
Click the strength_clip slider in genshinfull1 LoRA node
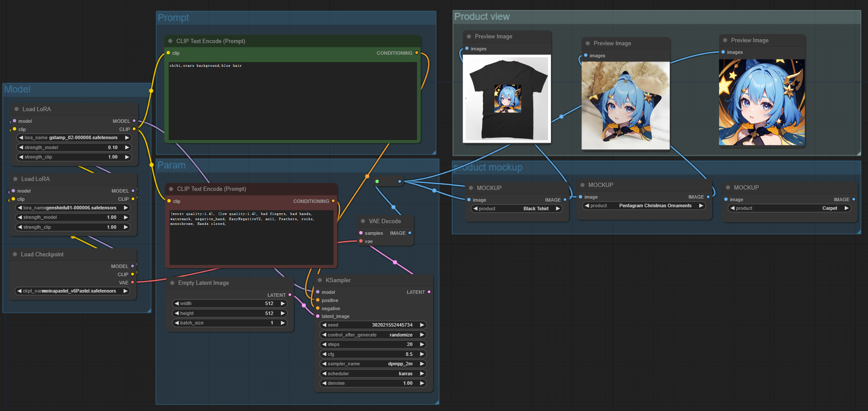[x=73, y=227]
